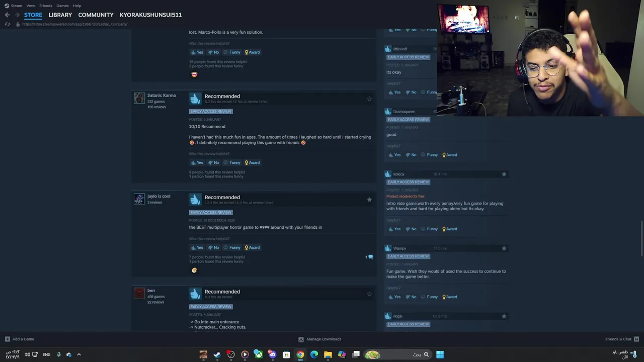Open the Windows Start button
Viewport: 644px width, 362px height.
click(440, 354)
